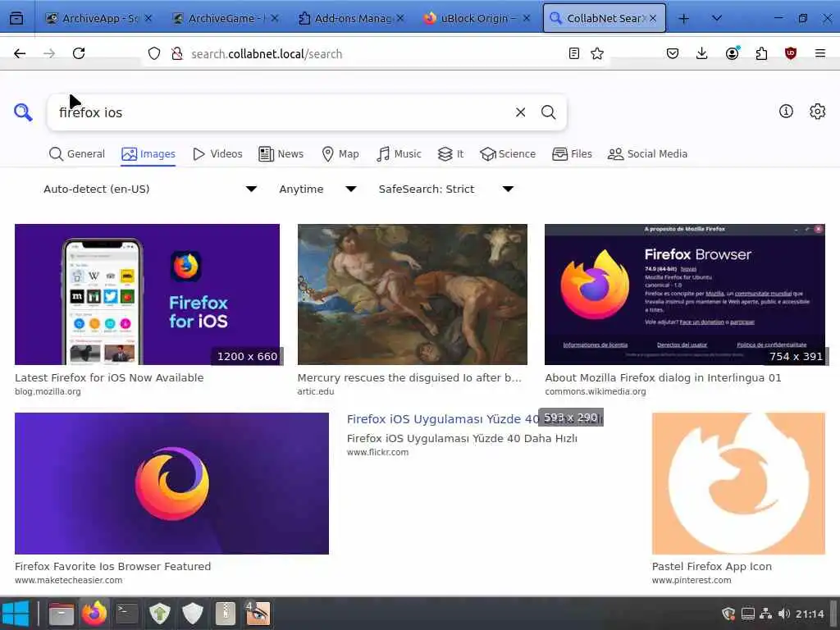Toggle reader view icon
Image resolution: width=840 pixels, height=630 pixels.
(573, 53)
